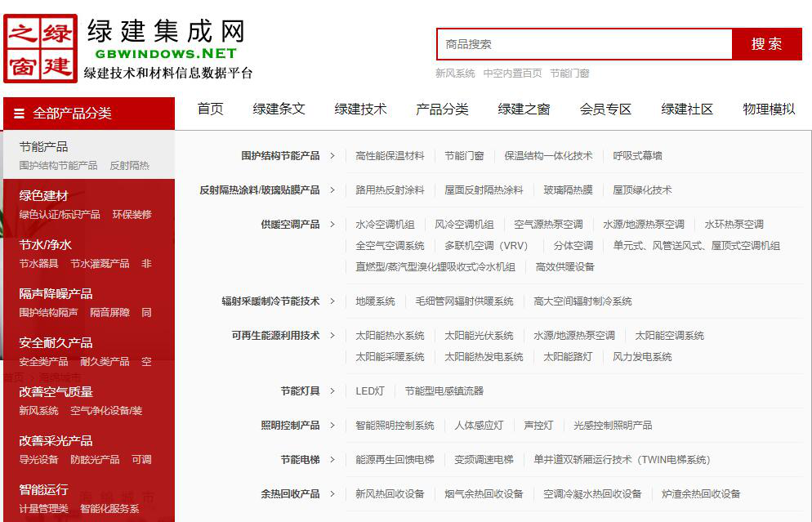Open the 智能照明控制系统 link

395,425
